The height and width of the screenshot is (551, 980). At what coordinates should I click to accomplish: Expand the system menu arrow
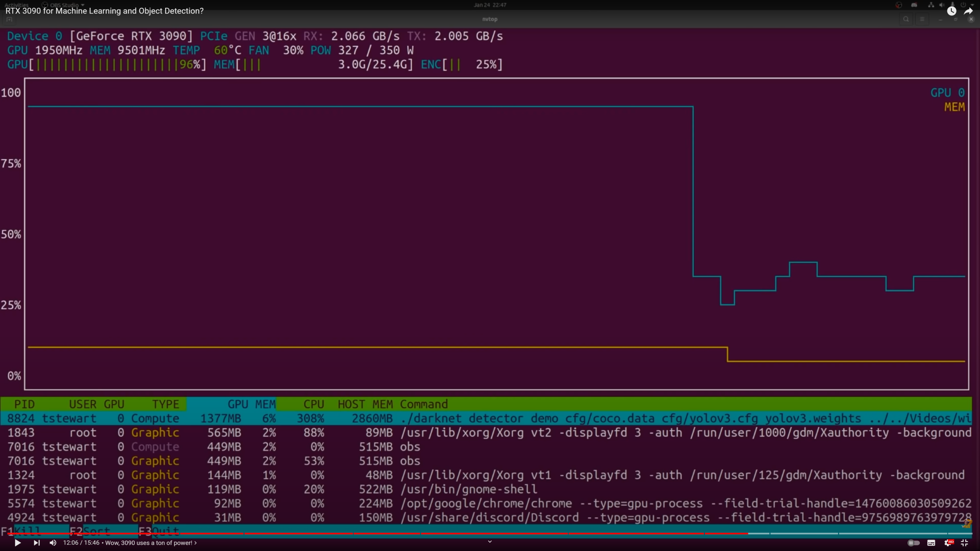tap(972, 5)
